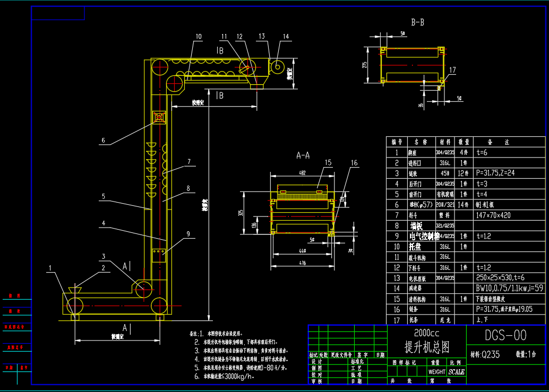Select balloon callout number 6 viewport symbol

[x=104, y=141]
